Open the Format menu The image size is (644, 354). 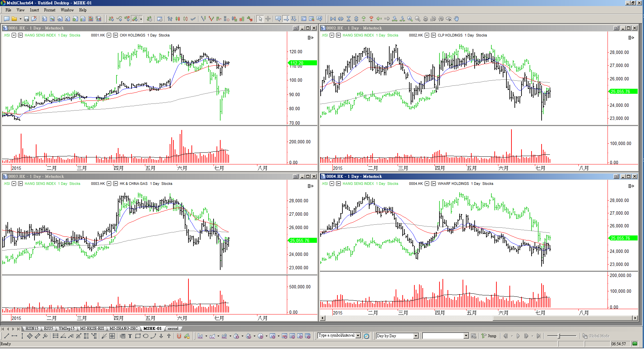50,10
